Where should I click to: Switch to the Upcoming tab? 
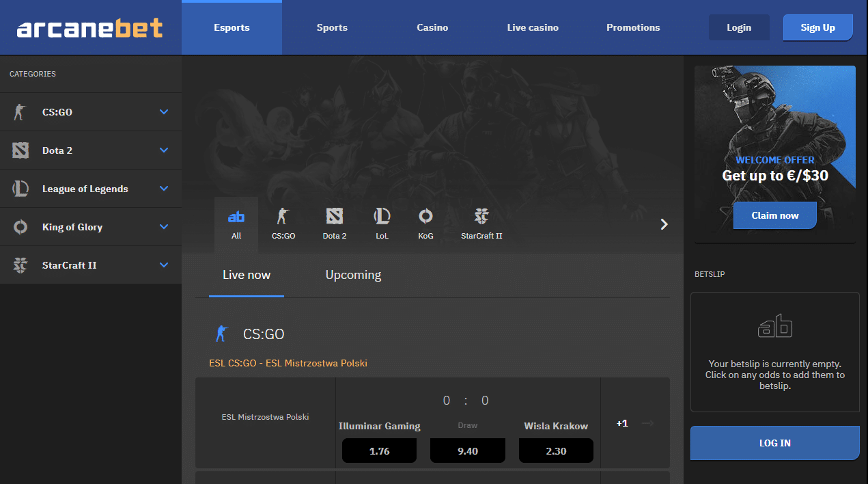click(353, 275)
